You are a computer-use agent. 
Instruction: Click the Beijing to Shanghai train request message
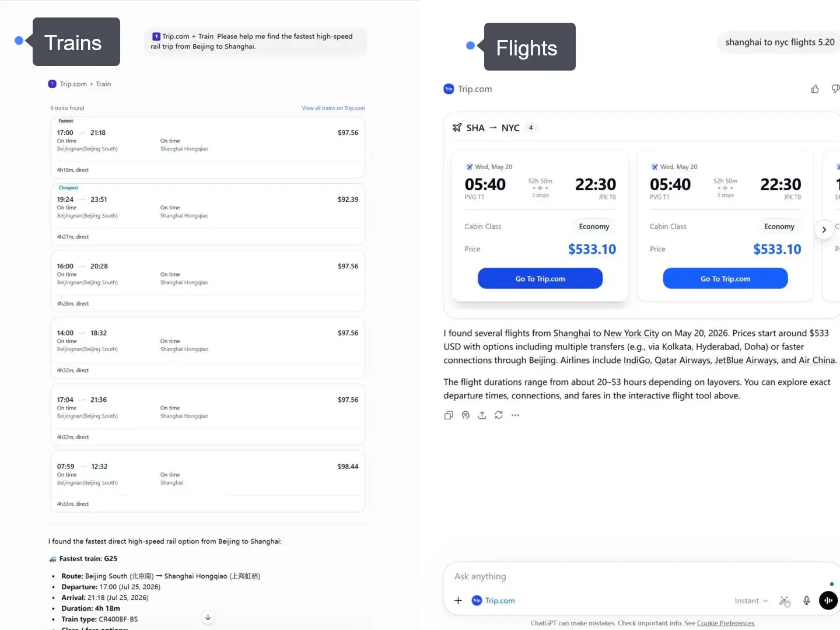click(x=256, y=41)
